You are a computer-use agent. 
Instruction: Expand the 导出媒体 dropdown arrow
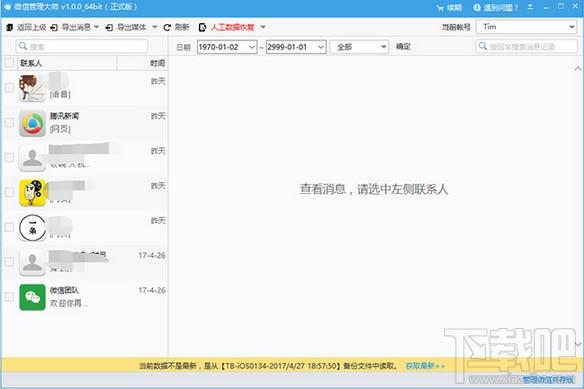tap(155, 27)
